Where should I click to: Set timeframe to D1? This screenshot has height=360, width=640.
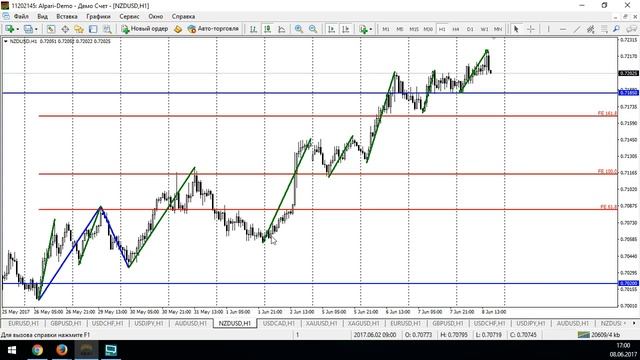pyautogui.click(x=470, y=29)
